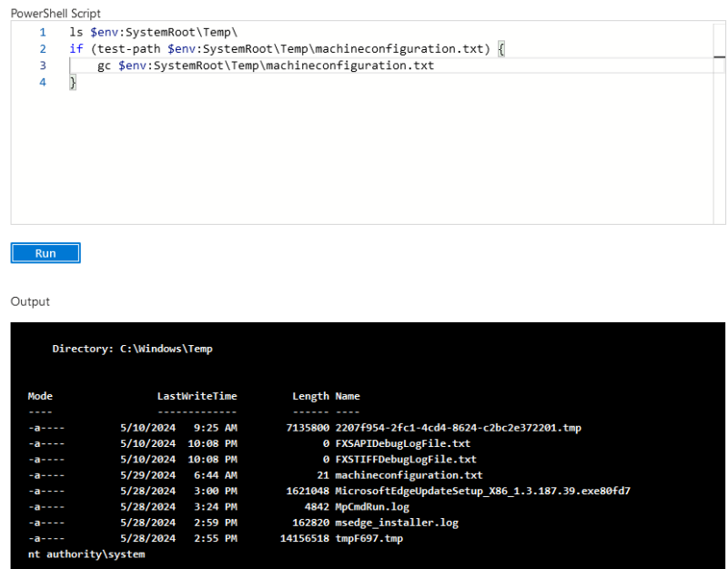The width and height of the screenshot is (728, 569).
Task: Click length value 4842
Action: pyautogui.click(x=317, y=507)
